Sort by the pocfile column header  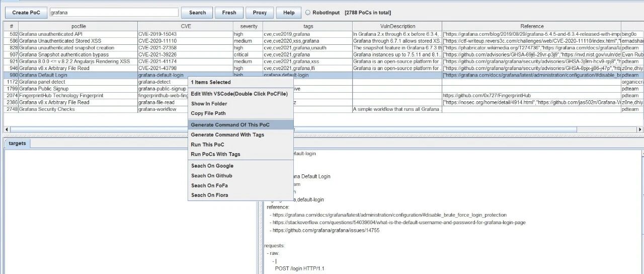[x=78, y=26]
